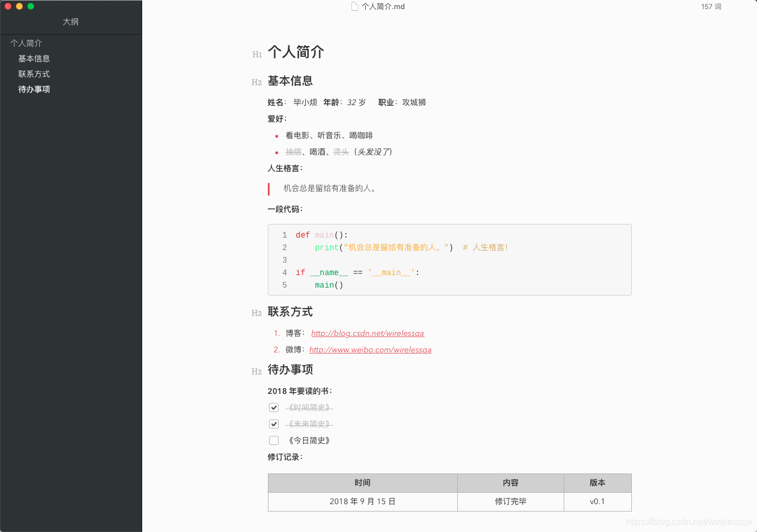
Task: Click the H2 marker beside 联系方式 heading
Action: click(x=257, y=313)
